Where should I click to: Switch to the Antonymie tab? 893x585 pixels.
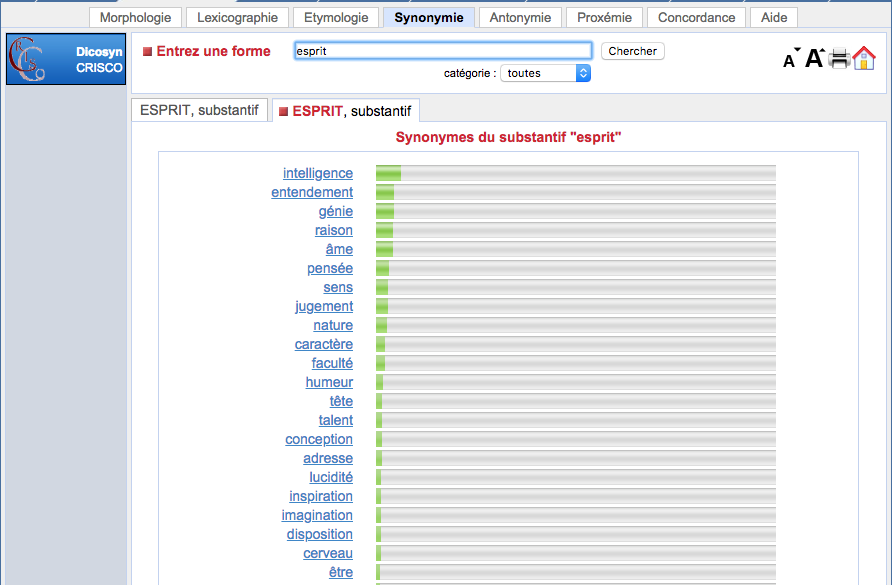tap(521, 18)
